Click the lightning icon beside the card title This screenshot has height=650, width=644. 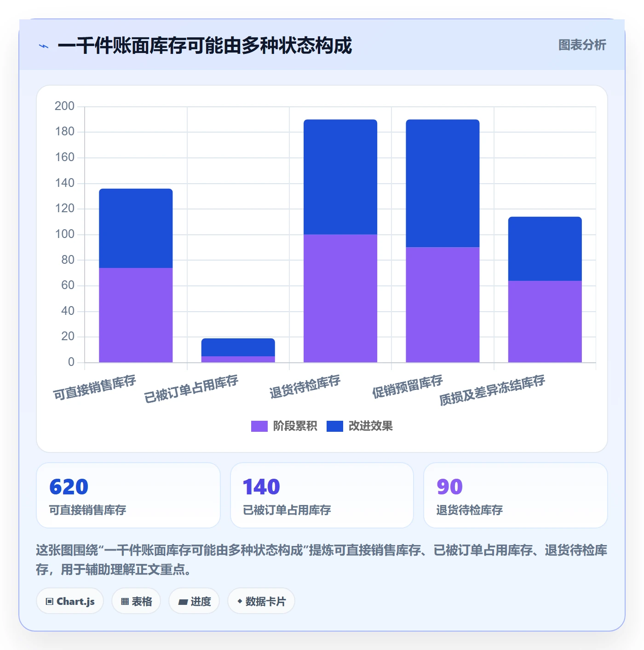pyautogui.click(x=44, y=46)
